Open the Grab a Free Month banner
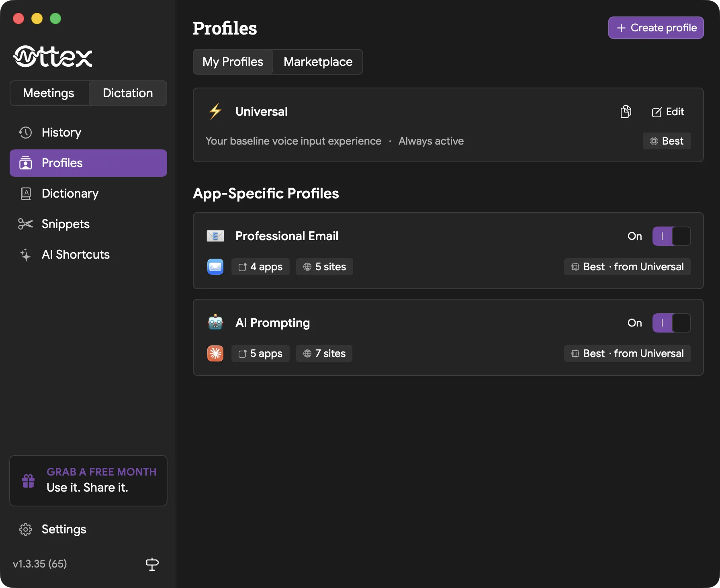This screenshot has height=588, width=720. (x=88, y=481)
